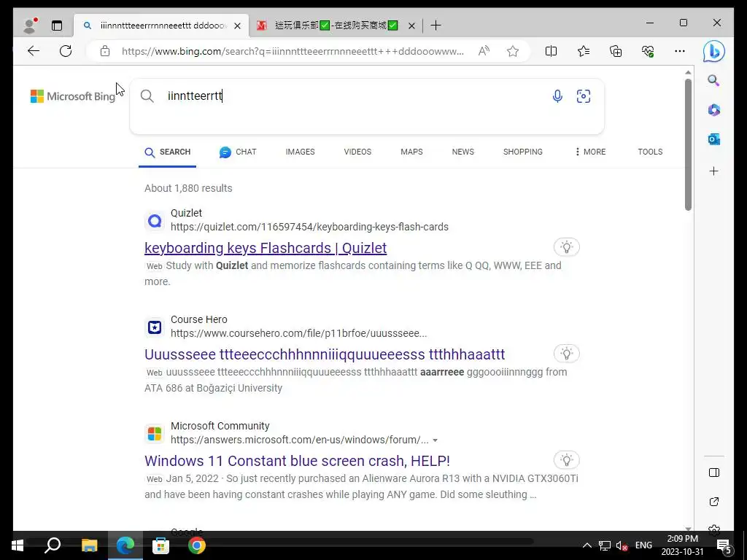Open Read aloud in address bar
This screenshot has width=747, height=560.
pos(484,51)
